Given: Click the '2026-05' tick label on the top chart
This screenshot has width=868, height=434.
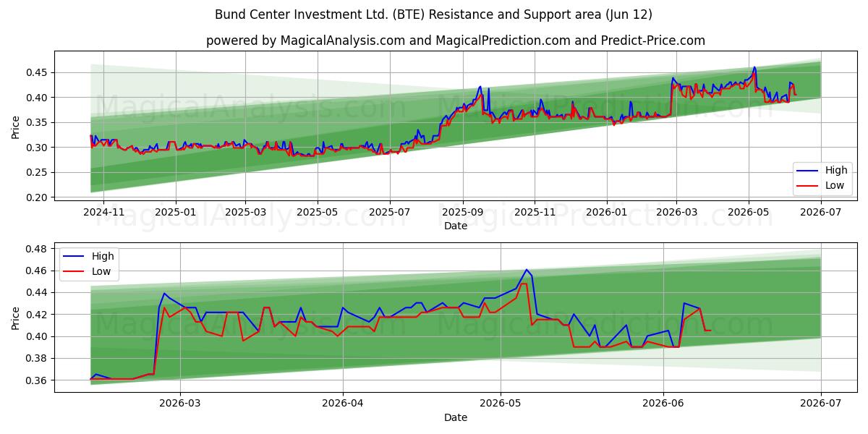Looking at the screenshot, I should click(749, 212).
